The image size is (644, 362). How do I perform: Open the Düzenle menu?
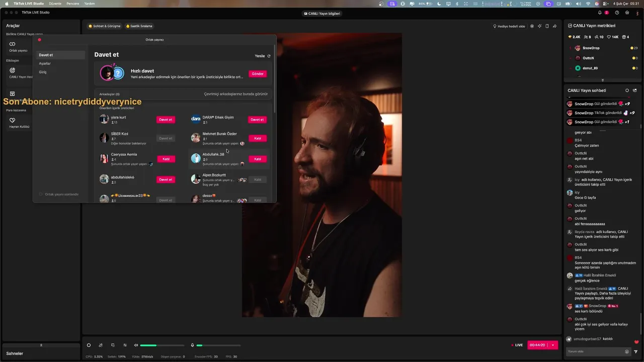pyautogui.click(x=55, y=4)
